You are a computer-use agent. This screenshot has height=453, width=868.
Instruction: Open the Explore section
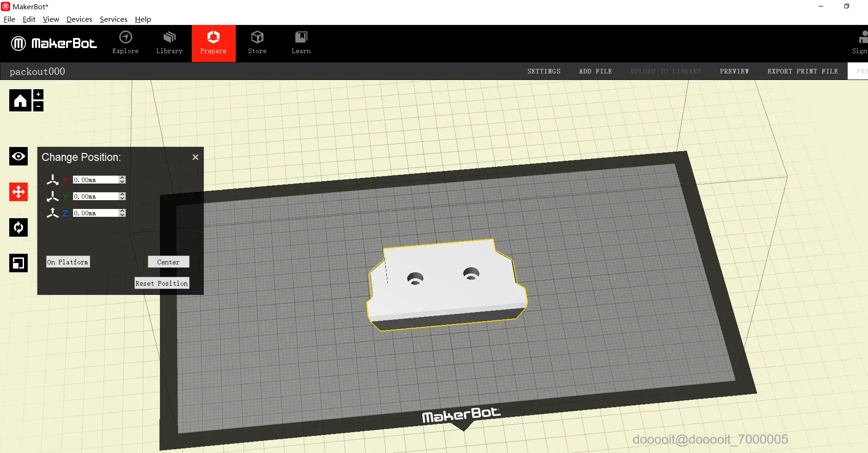click(x=125, y=43)
